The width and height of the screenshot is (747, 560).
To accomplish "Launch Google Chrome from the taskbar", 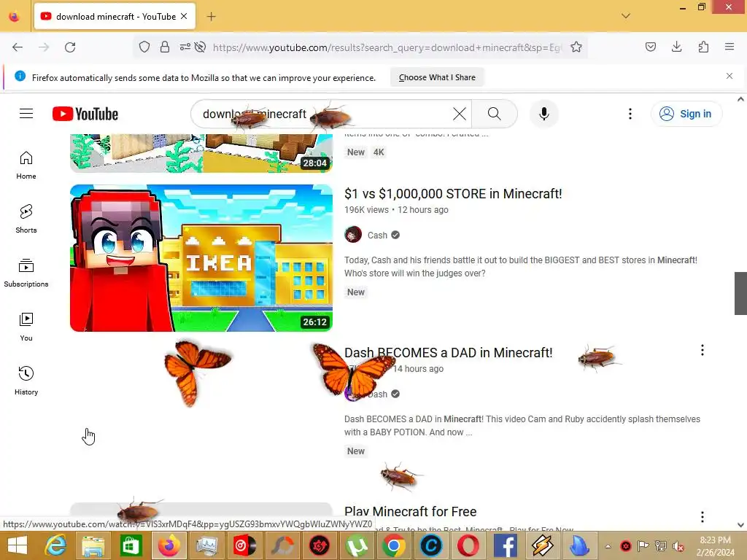I will pyautogui.click(x=393, y=545).
